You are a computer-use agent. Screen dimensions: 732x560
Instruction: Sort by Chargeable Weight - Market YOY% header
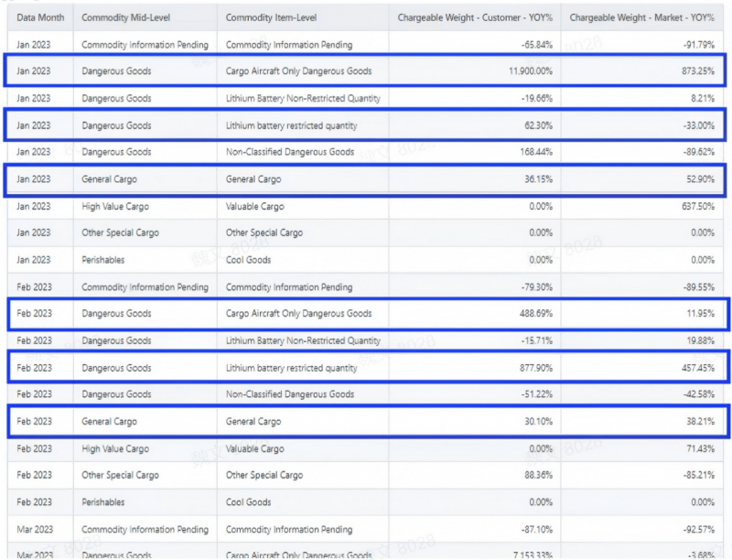640,17
